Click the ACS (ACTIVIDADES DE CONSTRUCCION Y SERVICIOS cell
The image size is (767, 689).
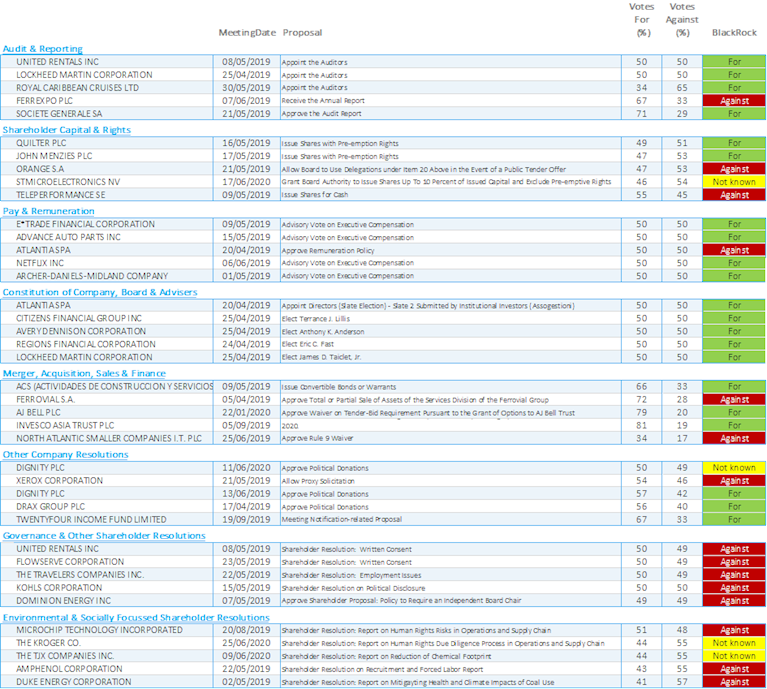[x=107, y=386]
